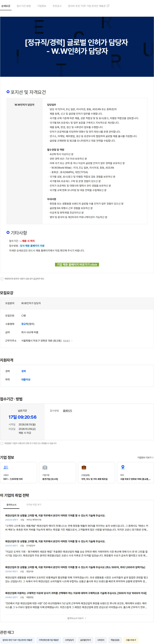Click the job title banner image
The height and width of the screenshot is (644, 154).
77,47
